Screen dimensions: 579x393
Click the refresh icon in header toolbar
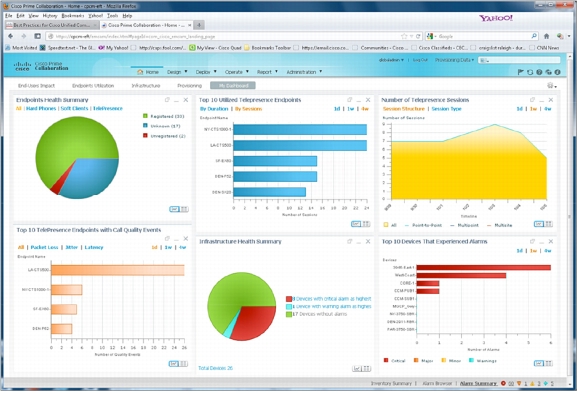530,72
